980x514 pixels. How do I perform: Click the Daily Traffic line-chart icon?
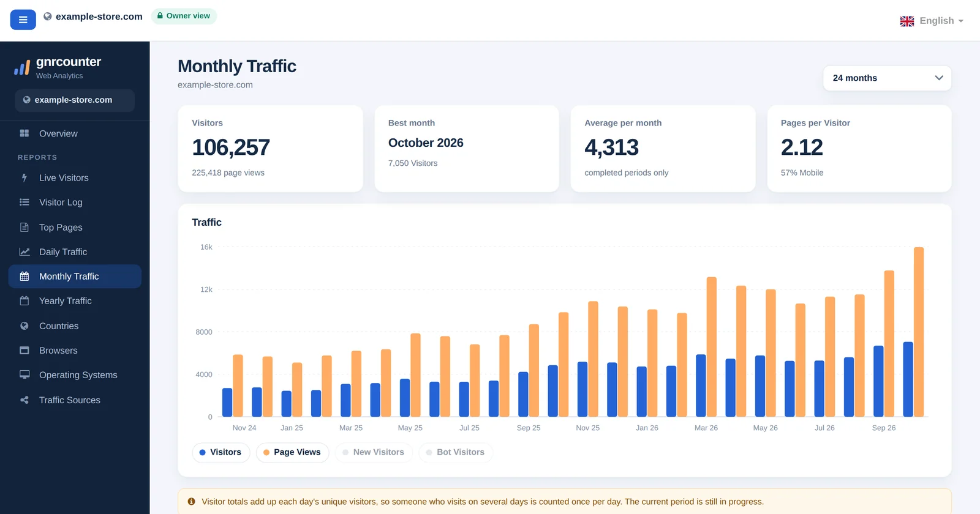point(24,251)
